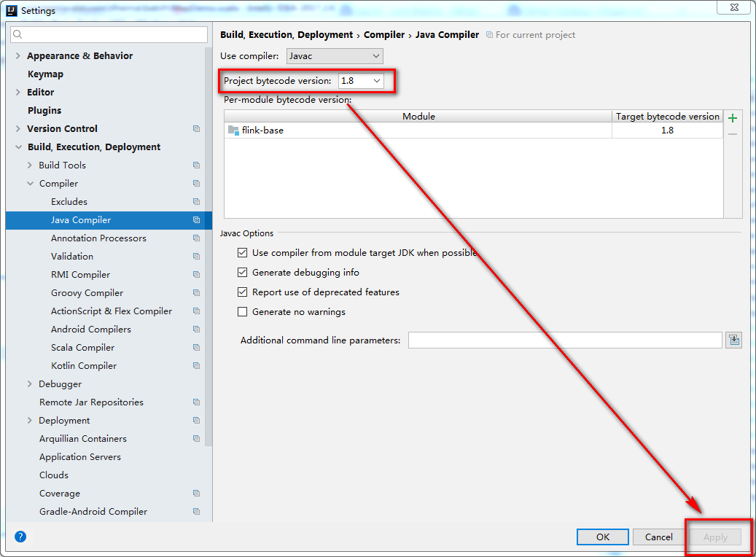Open the help question mark icon
Image resolution: width=756 pixels, height=557 pixels.
click(20, 537)
